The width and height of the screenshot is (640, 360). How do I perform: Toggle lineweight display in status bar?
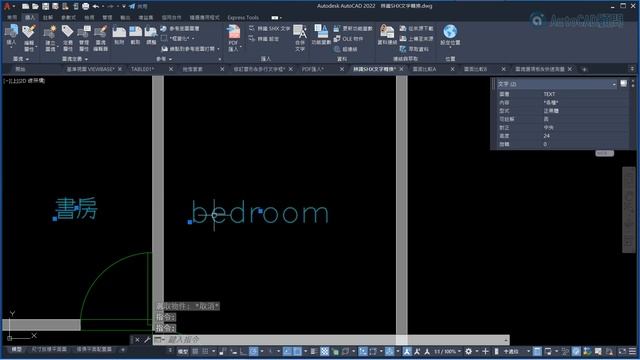coord(313,351)
